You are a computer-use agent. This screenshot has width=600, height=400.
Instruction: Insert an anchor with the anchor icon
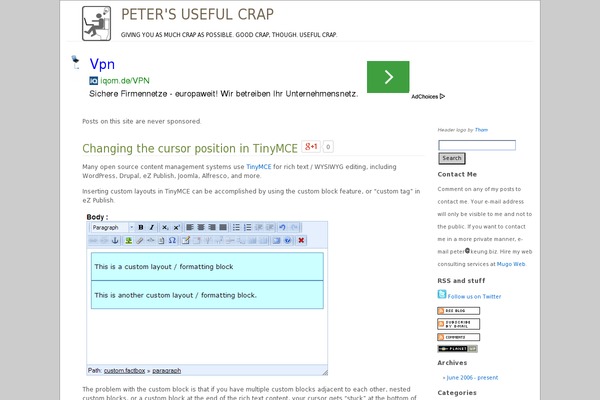115,240
